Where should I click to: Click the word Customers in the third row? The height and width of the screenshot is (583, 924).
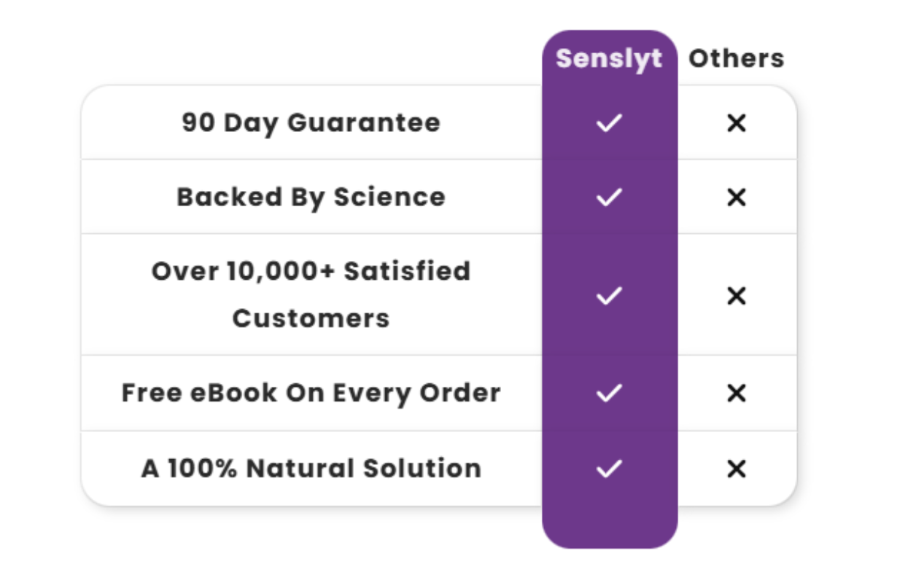pos(311,318)
